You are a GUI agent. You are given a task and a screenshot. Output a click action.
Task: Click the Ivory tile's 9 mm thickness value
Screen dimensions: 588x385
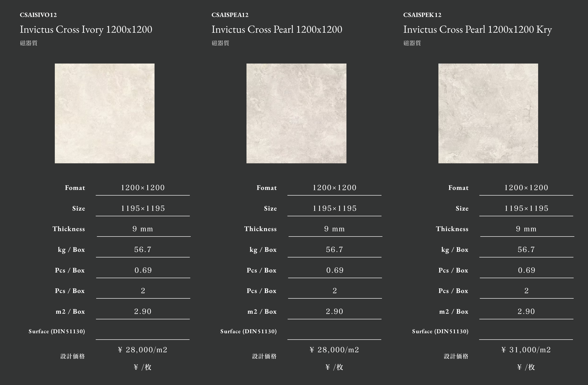[143, 229]
